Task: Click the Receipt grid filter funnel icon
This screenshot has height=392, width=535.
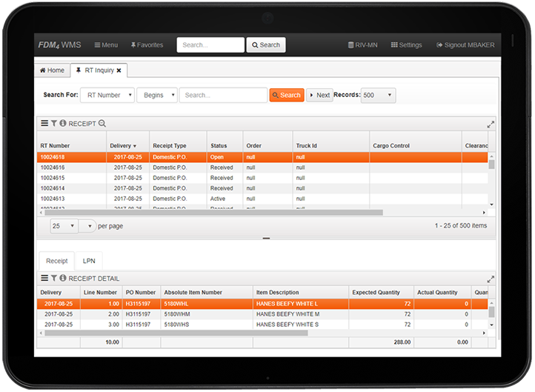Action: tap(54, 124)
